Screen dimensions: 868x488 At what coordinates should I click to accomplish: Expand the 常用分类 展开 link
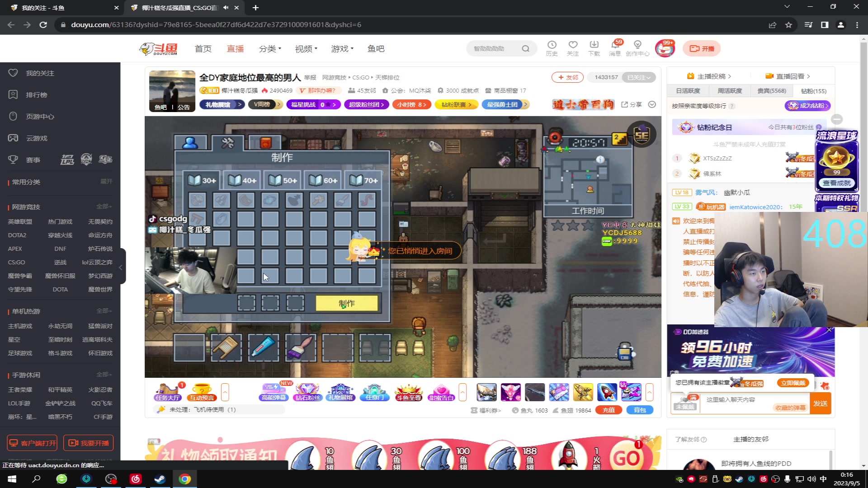pyautogui.click(x=106, y=182)
